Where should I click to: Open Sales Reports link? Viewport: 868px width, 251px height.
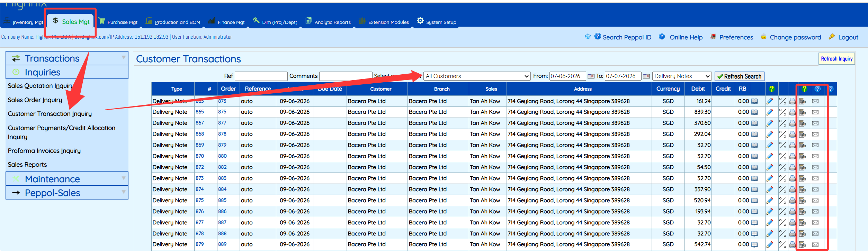pyautogui.click(x=27, y=165)
